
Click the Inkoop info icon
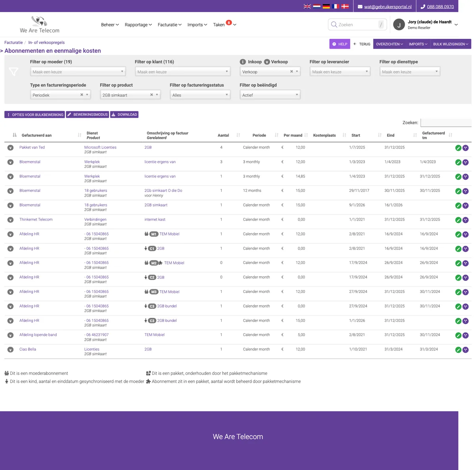pos(243,62)
